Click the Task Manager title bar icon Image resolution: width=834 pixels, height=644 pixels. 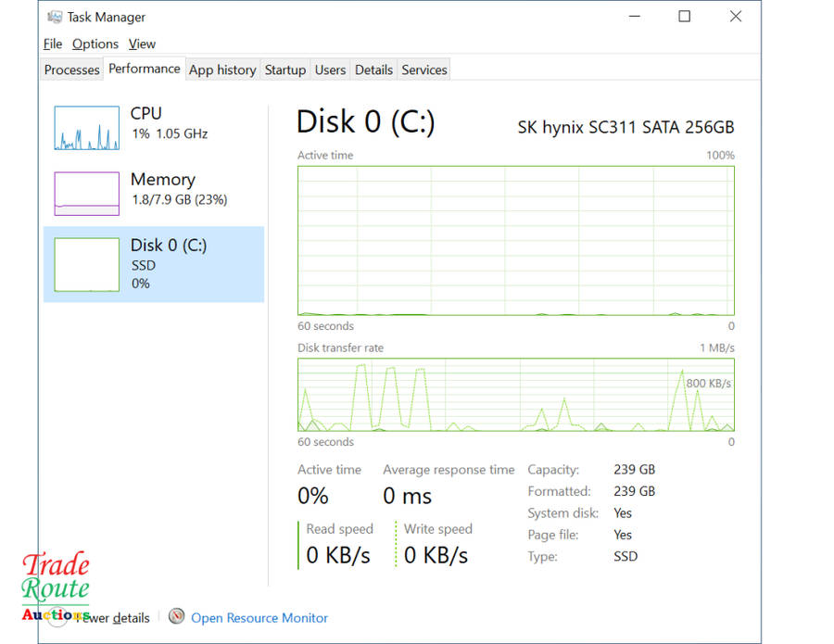pos(55,17)
